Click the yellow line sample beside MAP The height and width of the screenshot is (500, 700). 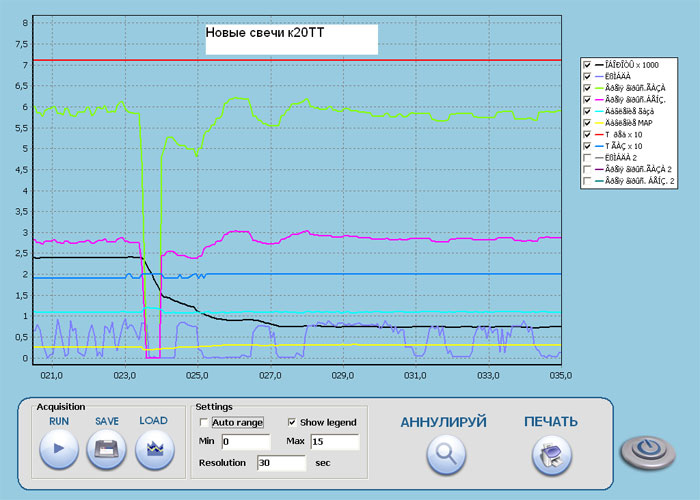(599, 123)
